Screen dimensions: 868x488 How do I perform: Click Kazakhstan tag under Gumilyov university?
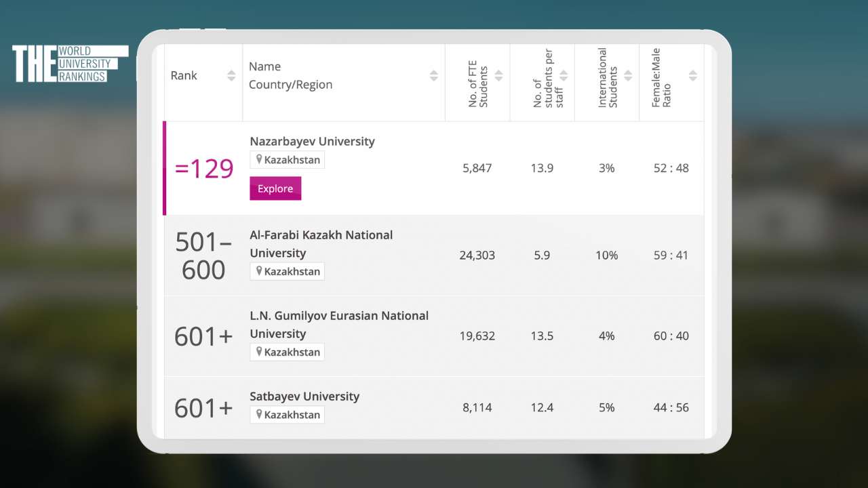tap(287, 352)
